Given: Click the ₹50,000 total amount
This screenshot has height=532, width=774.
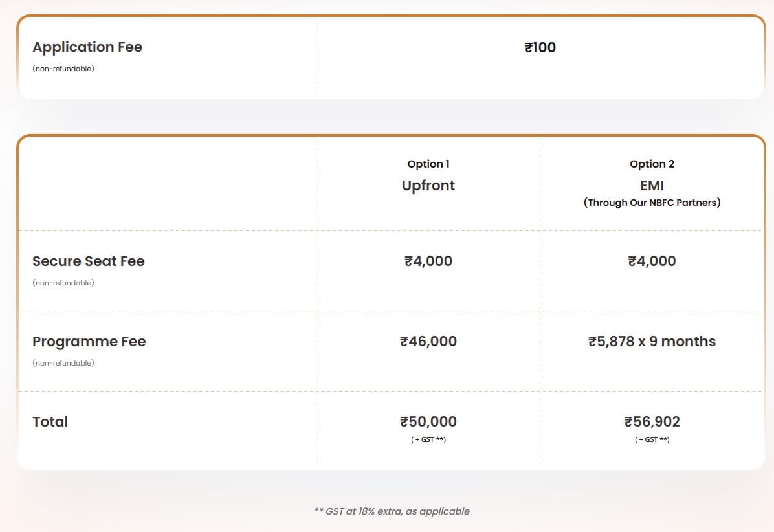Looking at the screenshot, I should click(x=428, y=422).
